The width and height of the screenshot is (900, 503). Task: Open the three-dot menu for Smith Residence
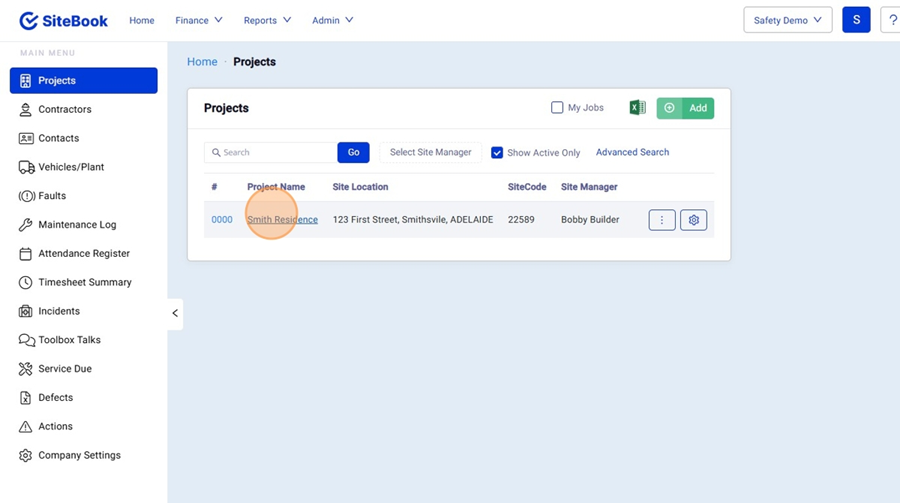coord(662,220)
